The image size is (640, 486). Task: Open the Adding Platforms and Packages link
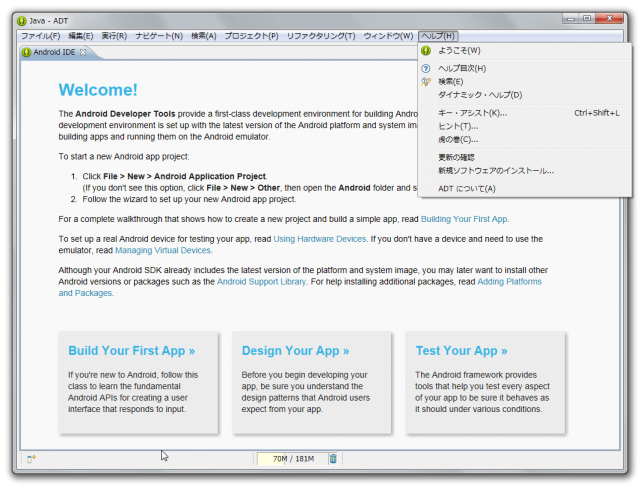509,282
